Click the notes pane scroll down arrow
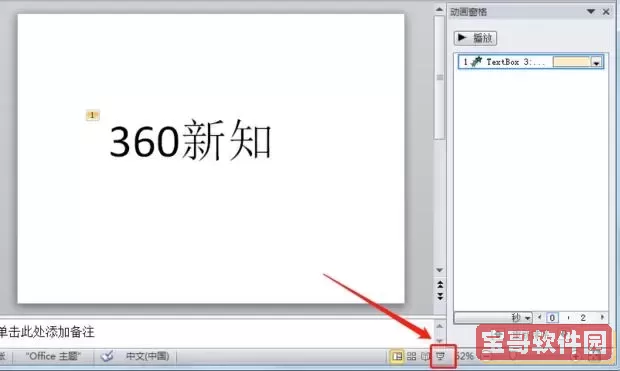This screenshot has width=620, height=371. (x=439, y=341)
